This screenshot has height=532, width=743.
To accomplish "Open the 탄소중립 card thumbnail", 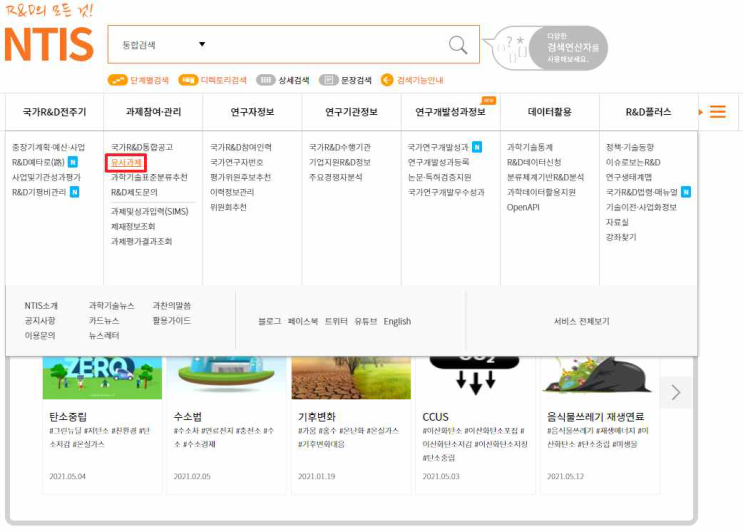I will click(x=102, y=378).
